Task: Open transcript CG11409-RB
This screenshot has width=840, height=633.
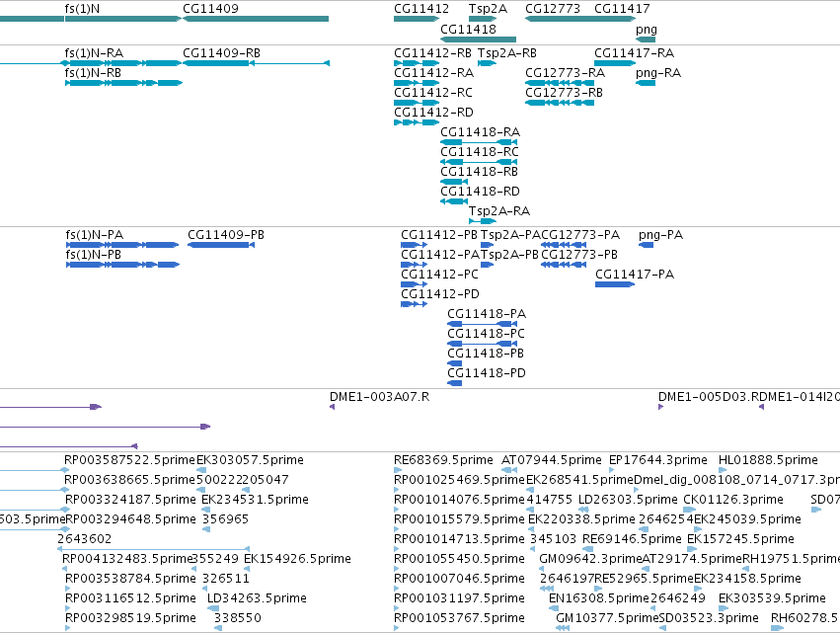Action: pos(256,63)
